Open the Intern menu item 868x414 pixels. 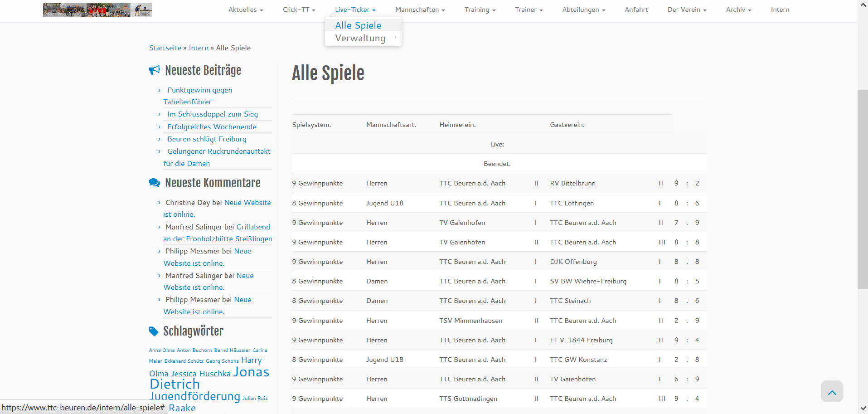click(780, 10)
